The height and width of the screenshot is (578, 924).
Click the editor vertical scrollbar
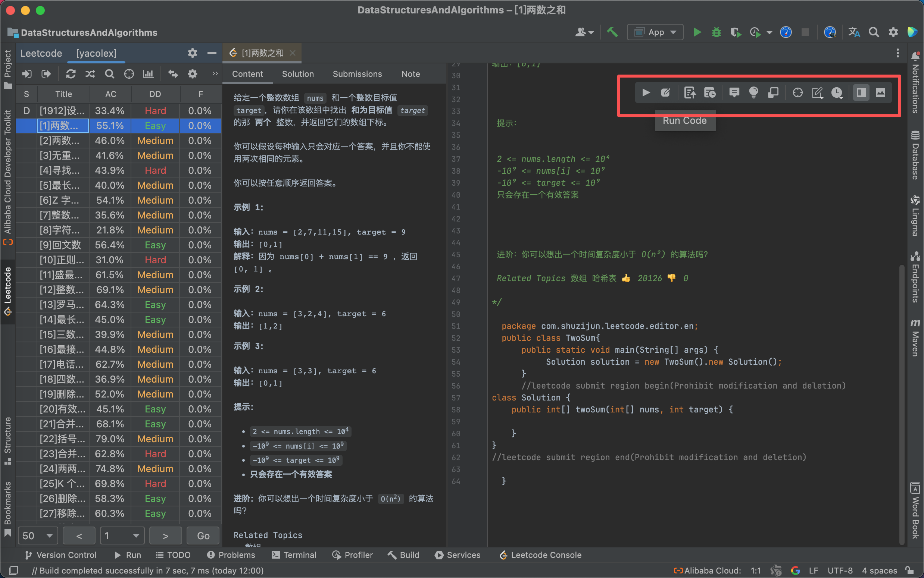pyautogui.click(x=902, y=404)
